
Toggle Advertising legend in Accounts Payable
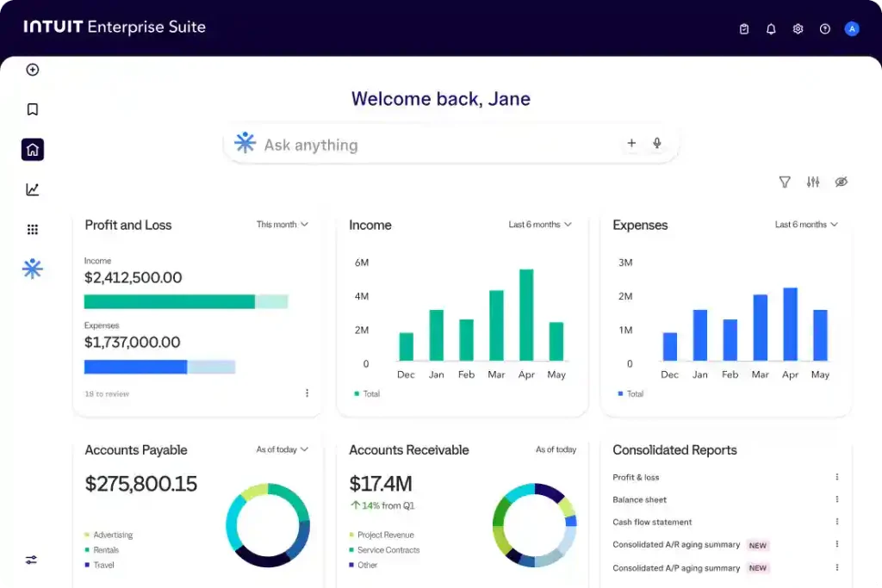[109, 535]
